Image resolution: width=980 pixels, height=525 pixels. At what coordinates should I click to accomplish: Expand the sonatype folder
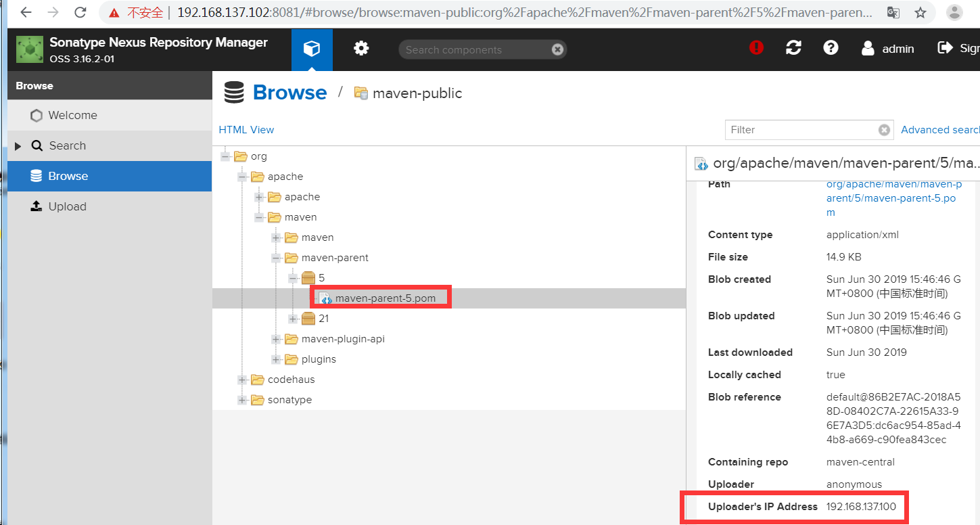pyautogui.click(x=242, y=400)
